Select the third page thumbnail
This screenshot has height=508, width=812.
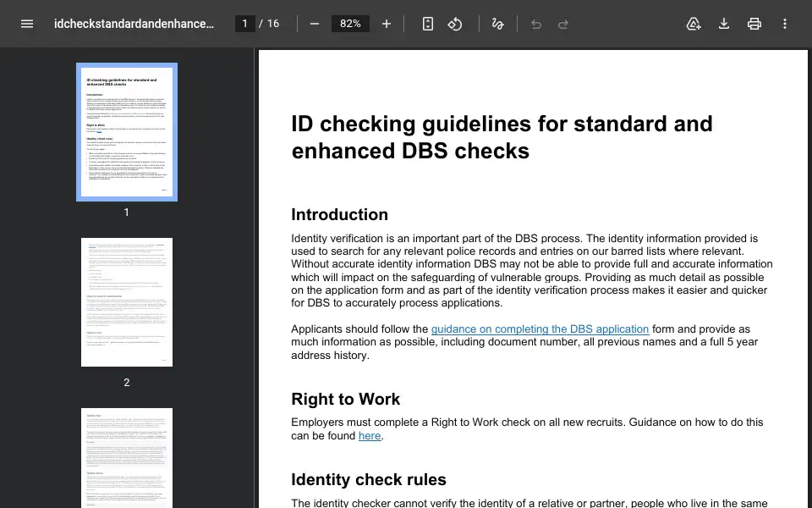[x=127, y=458]
